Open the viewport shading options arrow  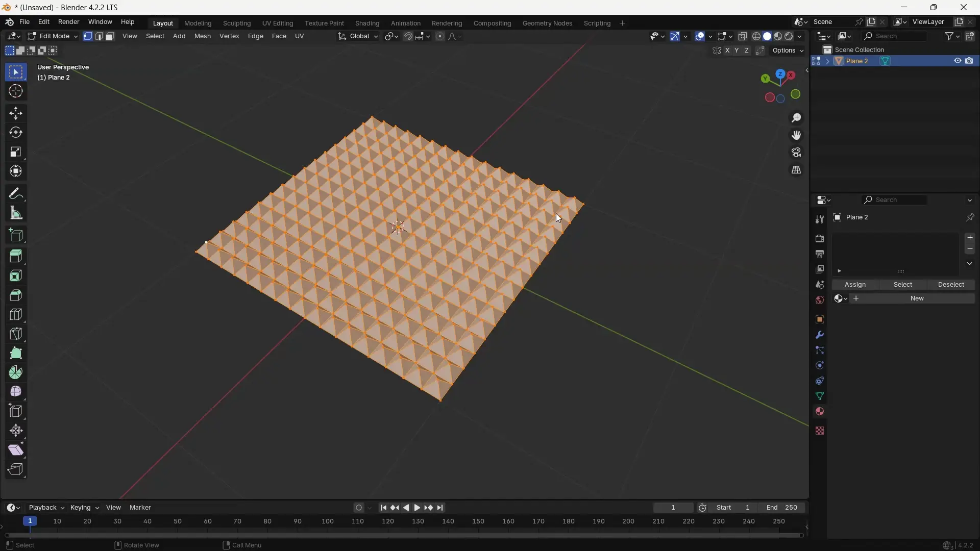pyautogui.click(x=800, y=37)
